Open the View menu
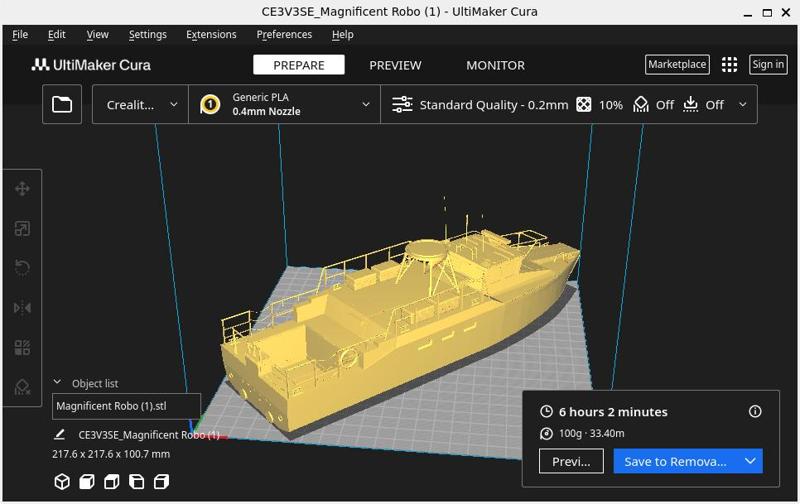 97,35
